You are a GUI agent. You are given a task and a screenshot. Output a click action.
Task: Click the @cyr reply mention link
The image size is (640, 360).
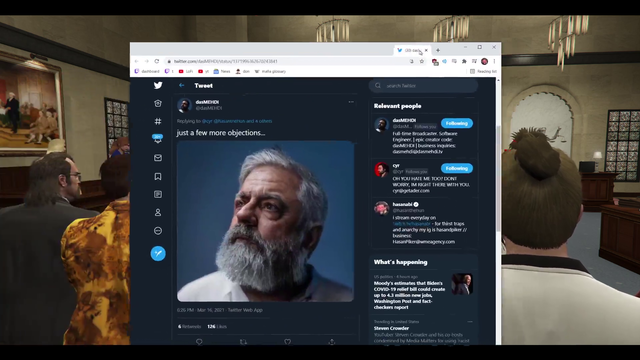coord(207,121)
